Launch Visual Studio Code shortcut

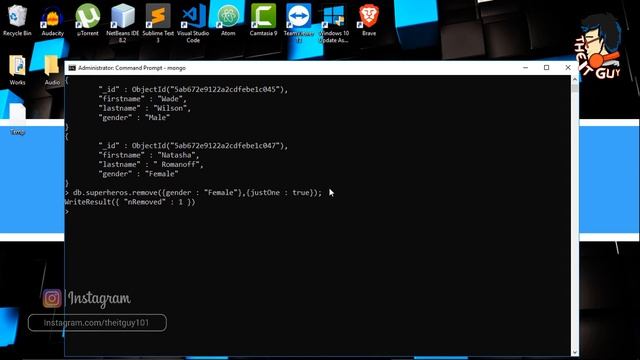(x=193, y=23)
